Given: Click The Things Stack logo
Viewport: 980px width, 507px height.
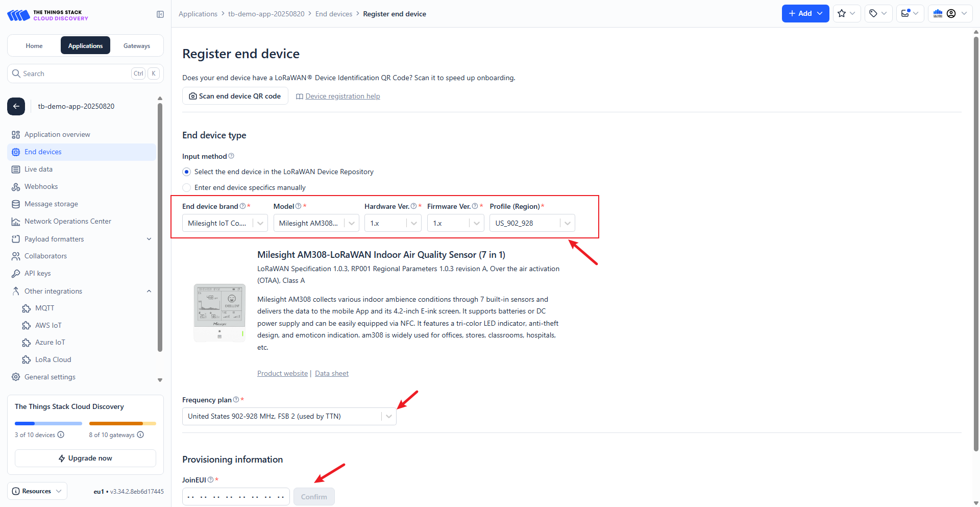Looking at the screenshot, I should pyautogui.click(x=47, y=15).
